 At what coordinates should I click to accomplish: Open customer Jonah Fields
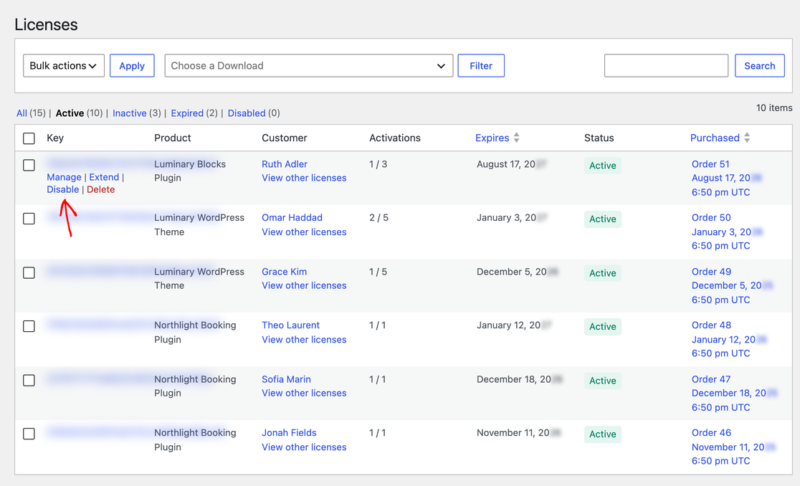pyautogui.click(x=289, y=433)
